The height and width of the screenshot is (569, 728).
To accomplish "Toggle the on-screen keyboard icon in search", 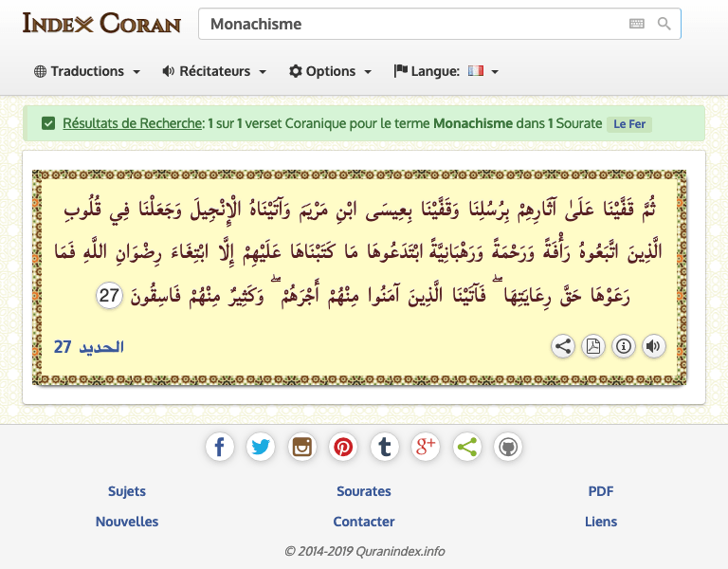I will coord(636,24).
